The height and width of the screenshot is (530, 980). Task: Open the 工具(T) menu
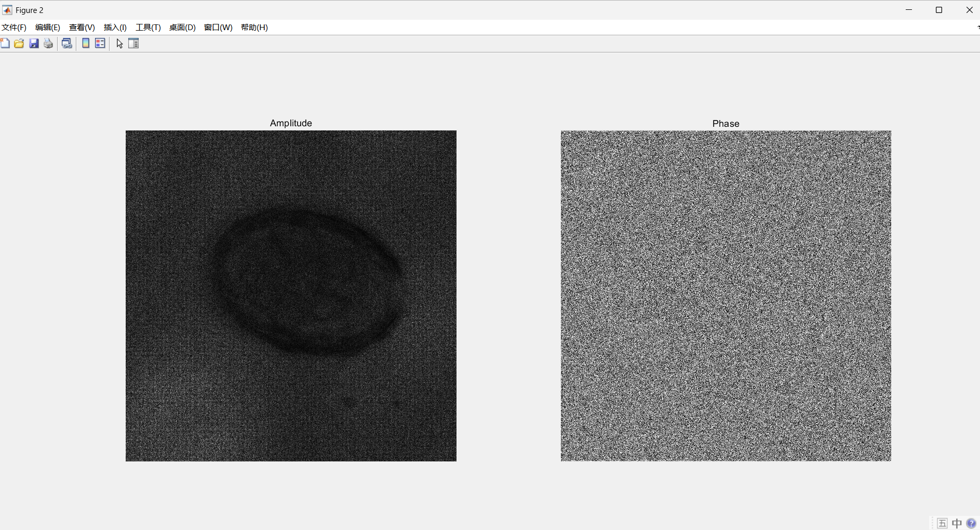[x=149, y=28]
